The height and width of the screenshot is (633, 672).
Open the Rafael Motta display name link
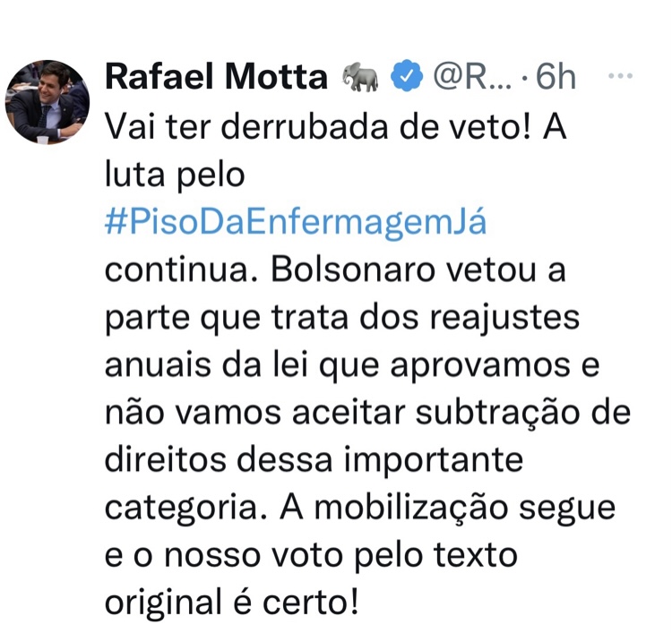click(x=217, y=77)
